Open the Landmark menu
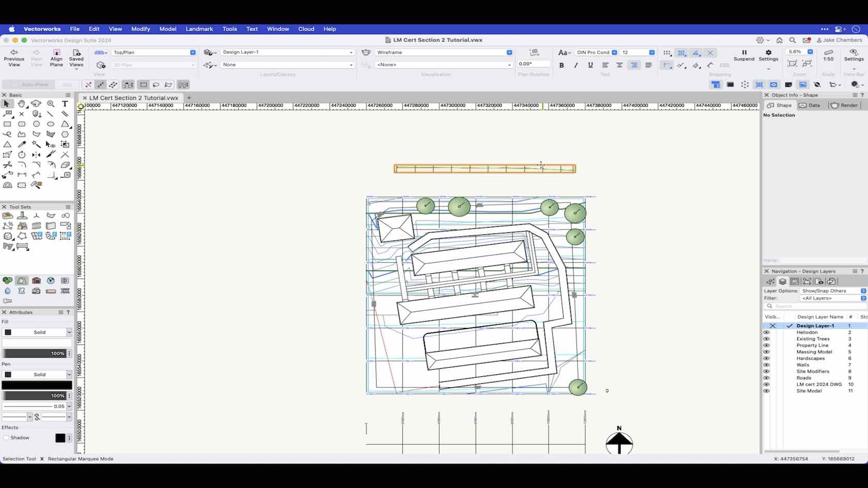The image size is (868, 488). [199, 29]
